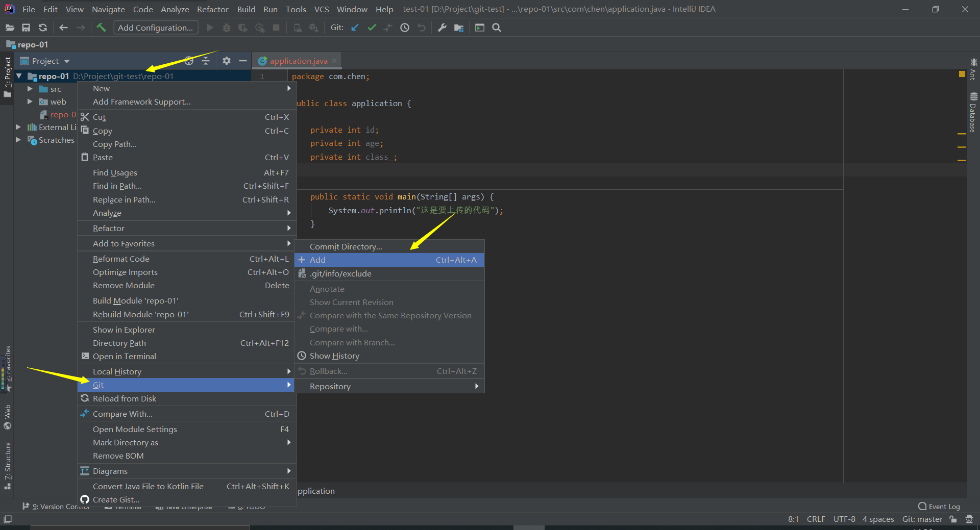The width and height of the screenshot is (980, 530).
Task: Click Git: master branch widget
Action: coord(922,519)
